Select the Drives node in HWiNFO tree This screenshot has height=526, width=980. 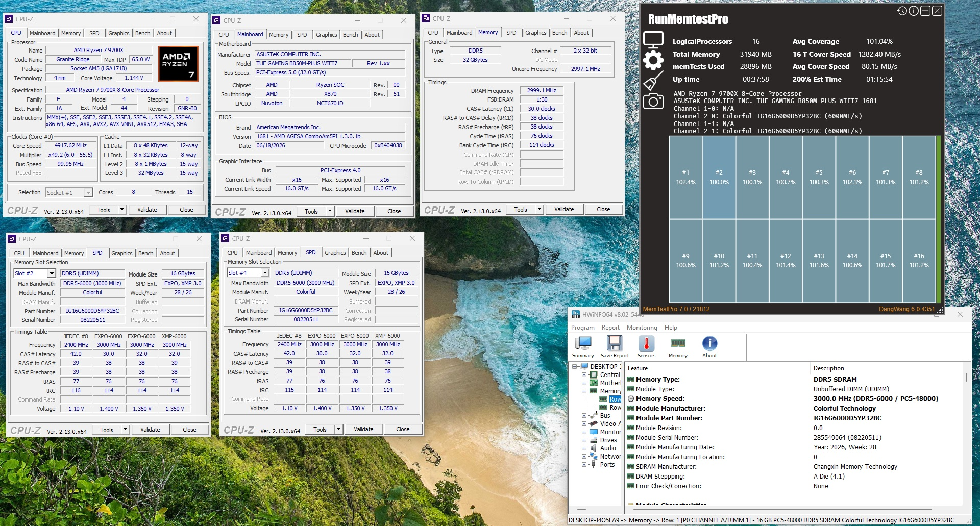tap(608, 440)
